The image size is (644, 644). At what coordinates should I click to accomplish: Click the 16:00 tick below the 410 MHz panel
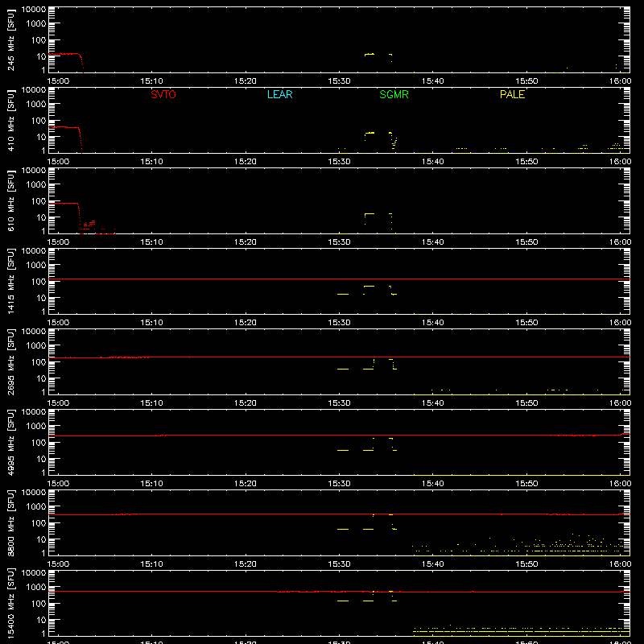620,162
